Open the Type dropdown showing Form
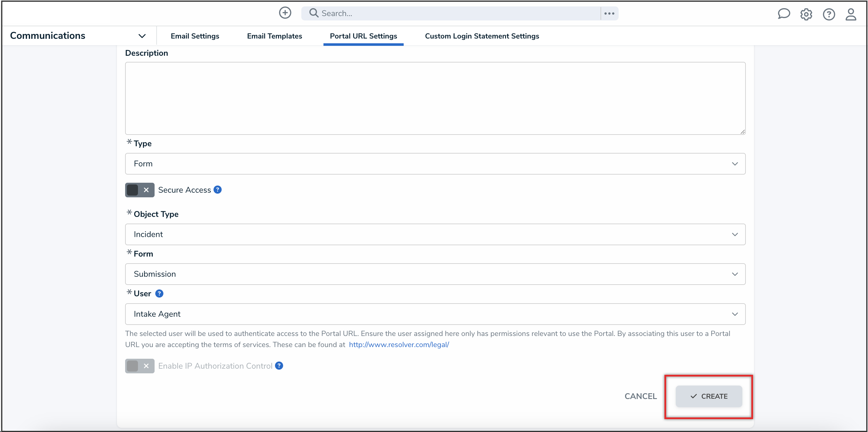Image resolution: width=868 pixels, height=432 pixels. [x=435, y=164]
